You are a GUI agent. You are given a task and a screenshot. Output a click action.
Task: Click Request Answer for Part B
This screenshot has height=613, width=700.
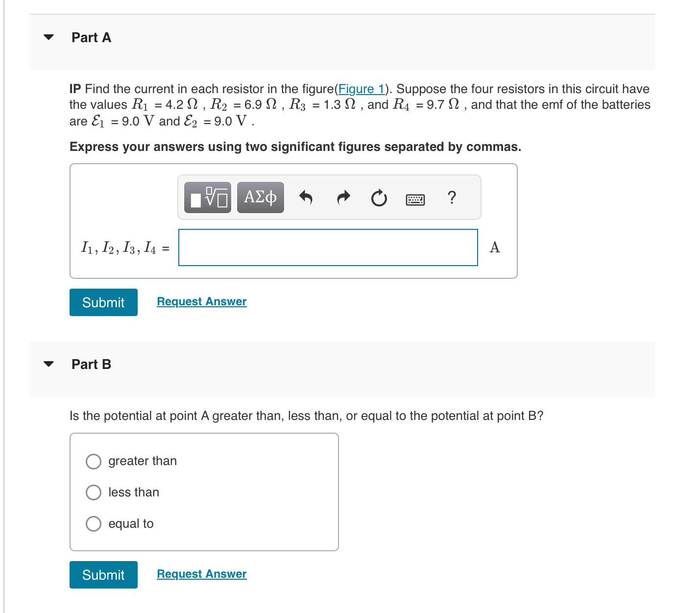(201, 574)
